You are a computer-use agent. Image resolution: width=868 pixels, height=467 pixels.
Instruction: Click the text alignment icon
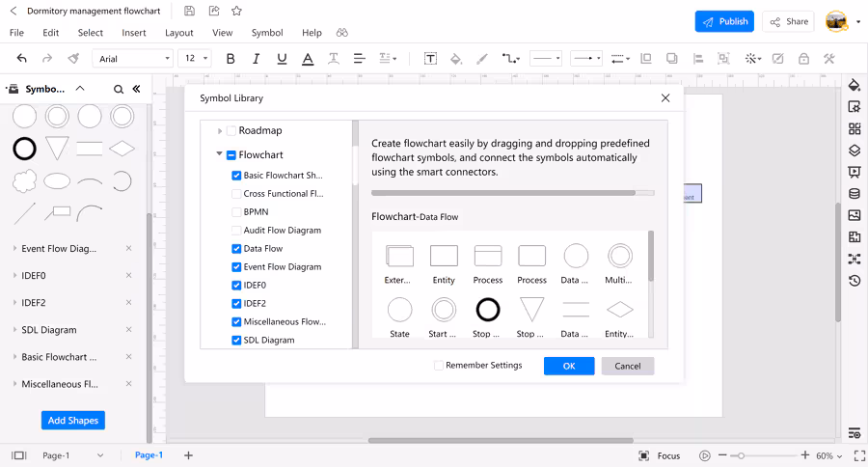[360, 59]
